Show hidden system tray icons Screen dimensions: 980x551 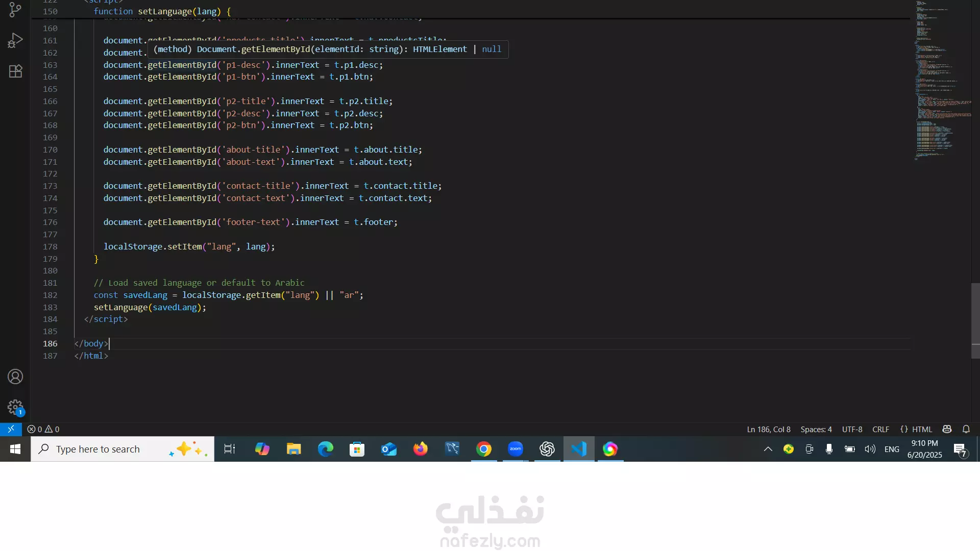[x=768, y=449]
